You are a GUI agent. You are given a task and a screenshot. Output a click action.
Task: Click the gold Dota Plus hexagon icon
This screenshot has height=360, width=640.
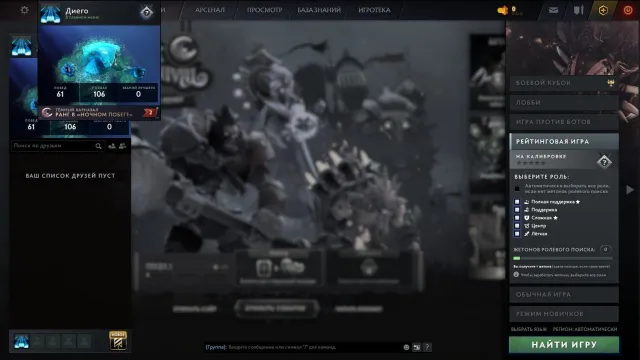(x=603, y=10)
